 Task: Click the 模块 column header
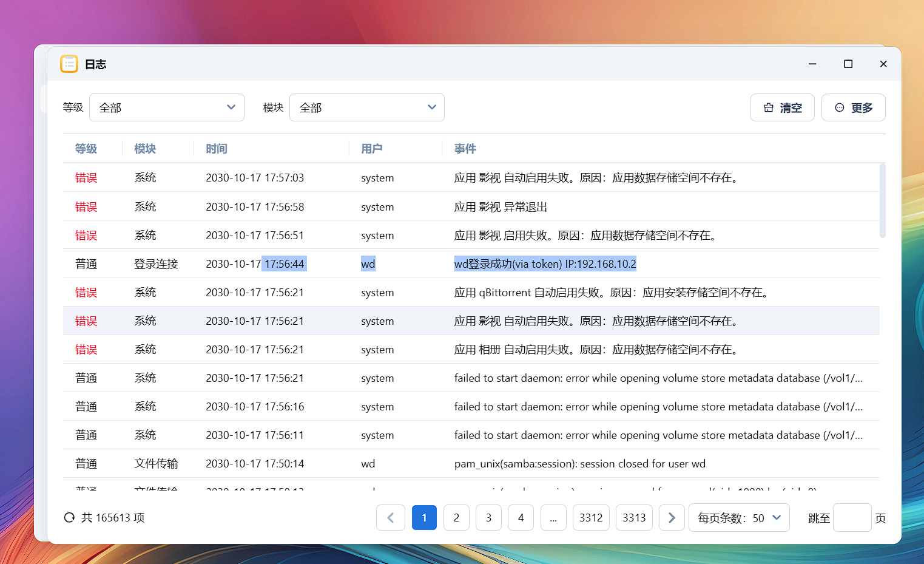point(145,149)
